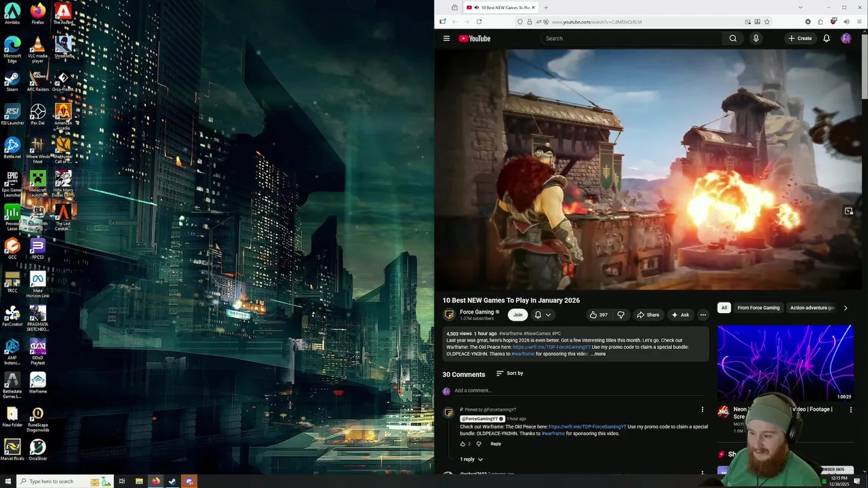Show more filter chips with right arrow

(845, 308)
